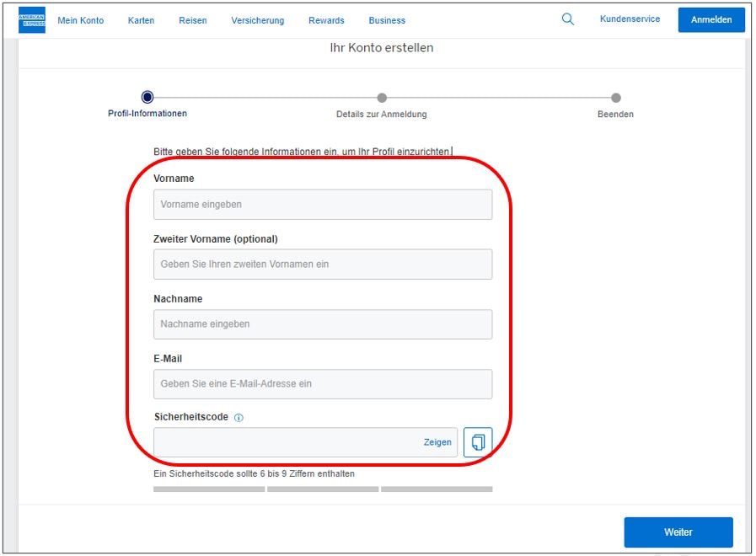Viewport: 756px width, 556px height.
Task: Focus the Vorname input field
Action: (x=322, y=205)
